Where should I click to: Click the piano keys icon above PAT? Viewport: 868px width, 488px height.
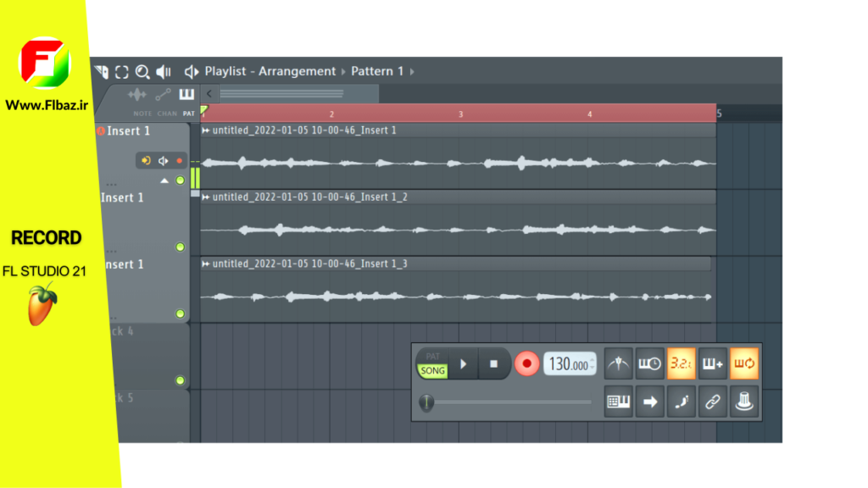(x=186, y=94)
